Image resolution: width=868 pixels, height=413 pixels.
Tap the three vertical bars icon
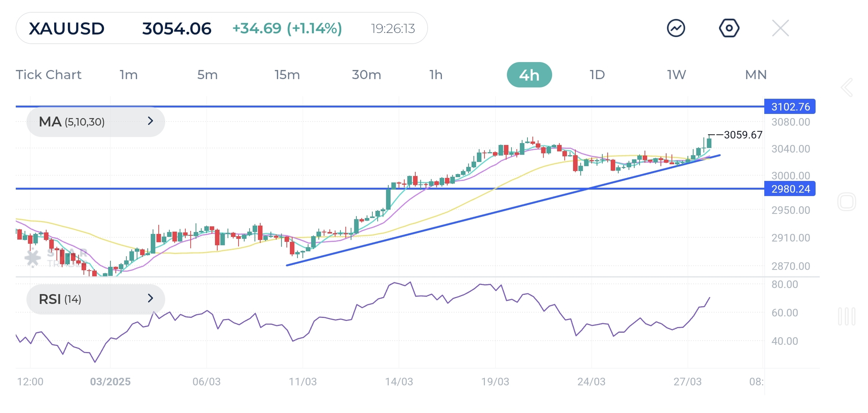click(x=846, y=316)
